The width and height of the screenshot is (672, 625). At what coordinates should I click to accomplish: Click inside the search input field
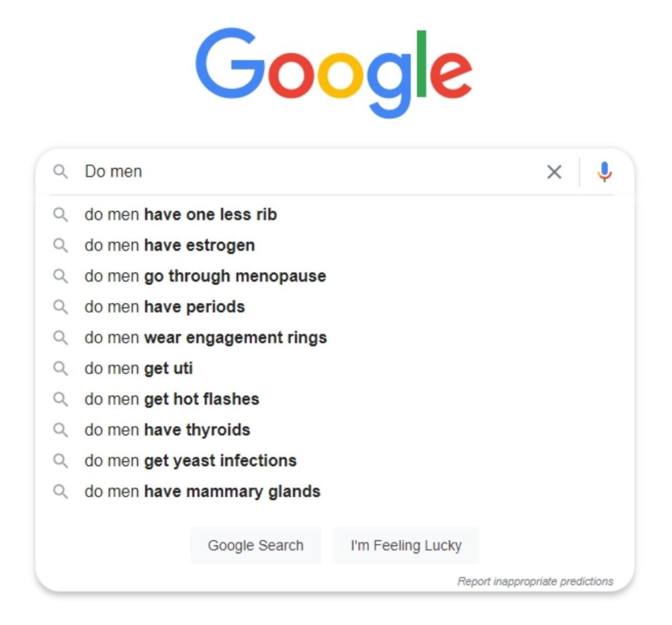tap(269, 171)
